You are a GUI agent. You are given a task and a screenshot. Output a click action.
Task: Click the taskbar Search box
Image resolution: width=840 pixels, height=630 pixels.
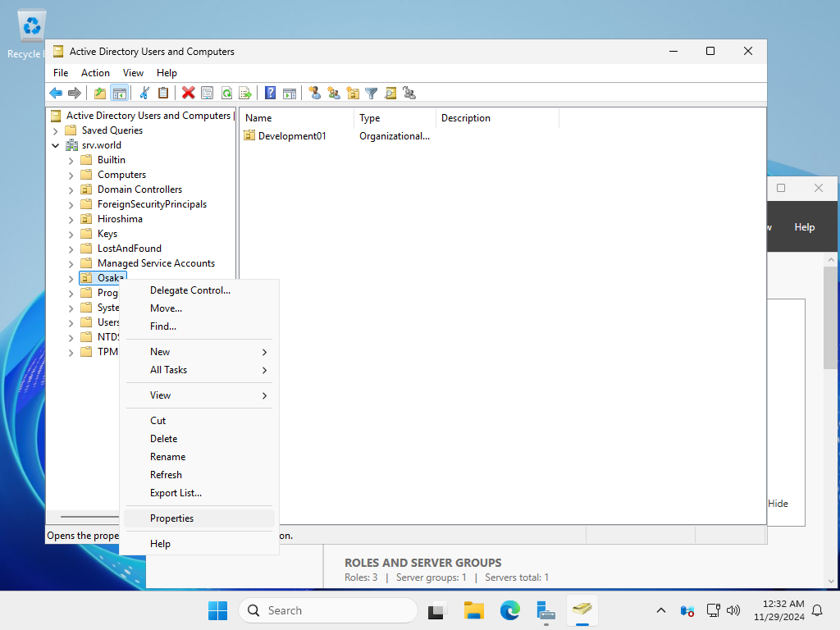click(x=328, y=610)
